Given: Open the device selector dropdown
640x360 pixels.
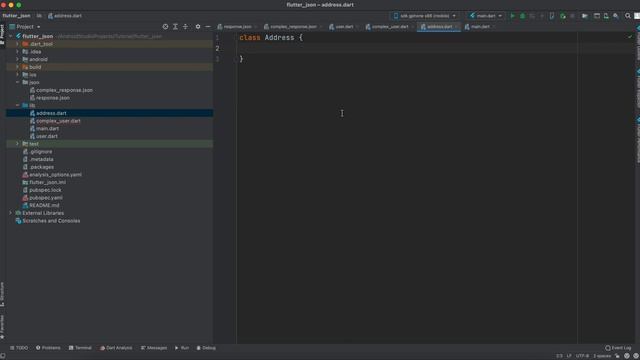Looking at the screenshot, I should click(424, 16).
